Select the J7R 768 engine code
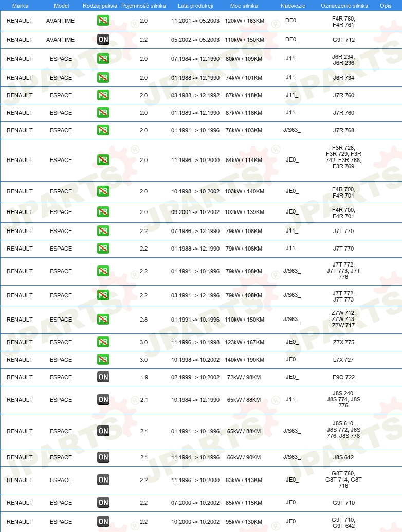The height and width of the screenshot is (532, 402). tap(344, 130)
